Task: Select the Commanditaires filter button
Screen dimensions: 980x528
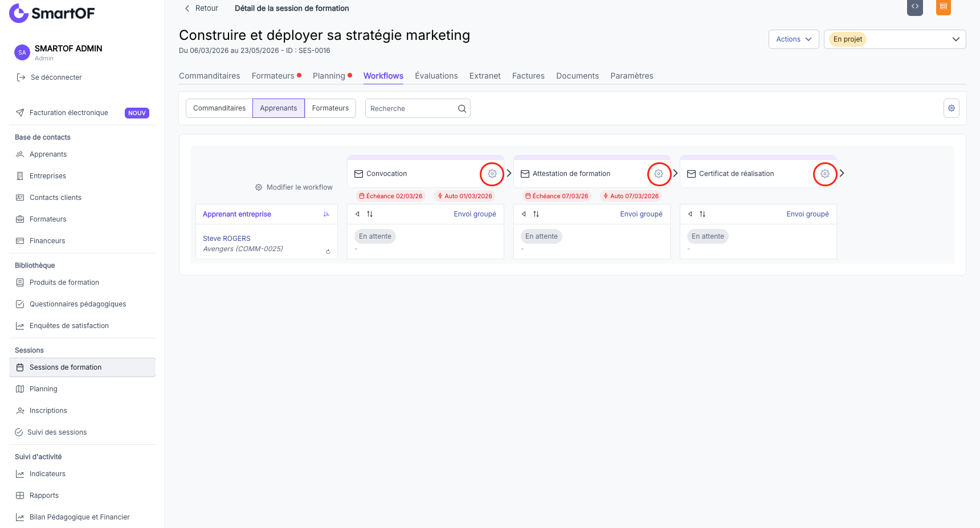Action: click(x=219, y=108)
